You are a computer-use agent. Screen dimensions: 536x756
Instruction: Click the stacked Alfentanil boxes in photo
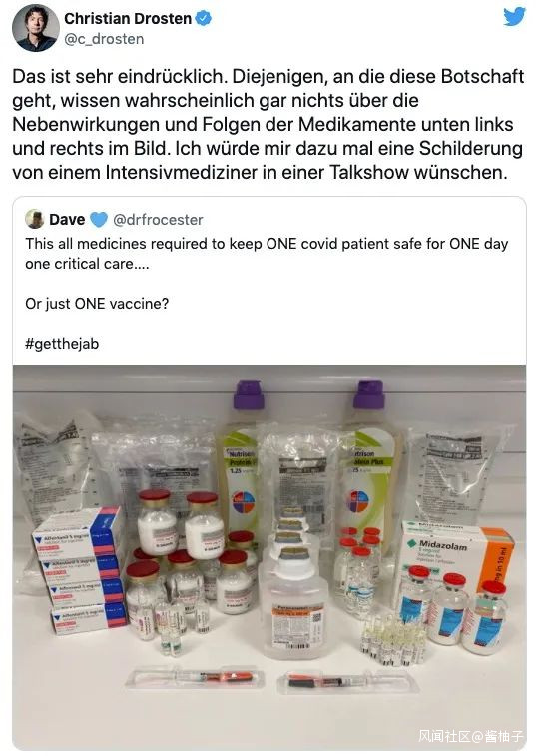coord(80,571)
